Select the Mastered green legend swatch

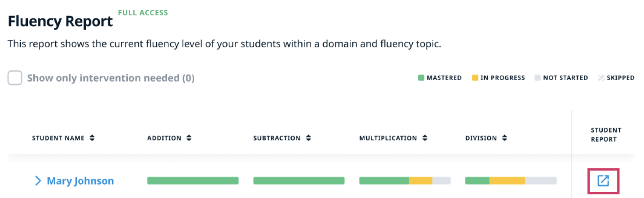pos(421,78)
